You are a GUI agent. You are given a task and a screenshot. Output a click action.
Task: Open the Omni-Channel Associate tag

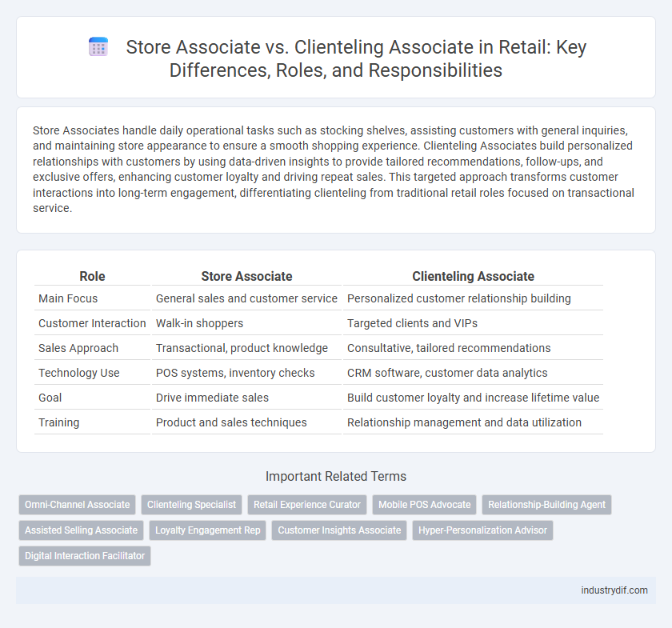pyautogui.click(x=77, y=505)
